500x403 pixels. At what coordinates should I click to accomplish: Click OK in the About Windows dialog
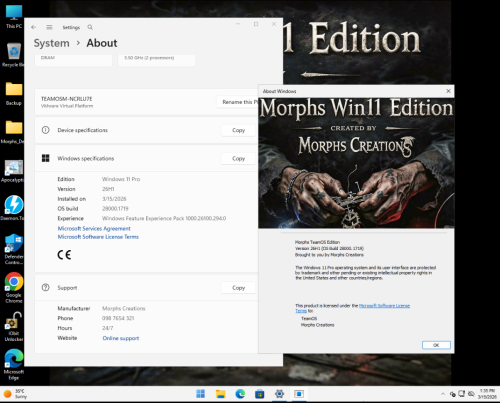[436, 345]
